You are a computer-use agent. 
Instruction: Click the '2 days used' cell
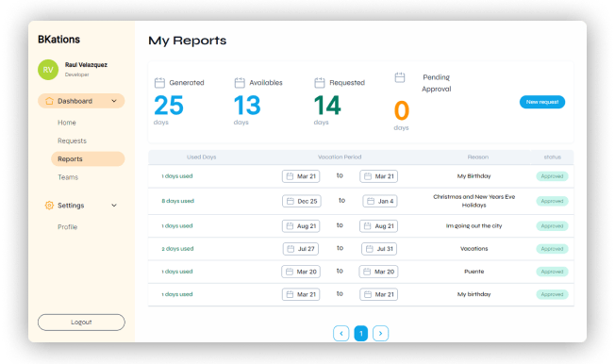pos(177,249)
